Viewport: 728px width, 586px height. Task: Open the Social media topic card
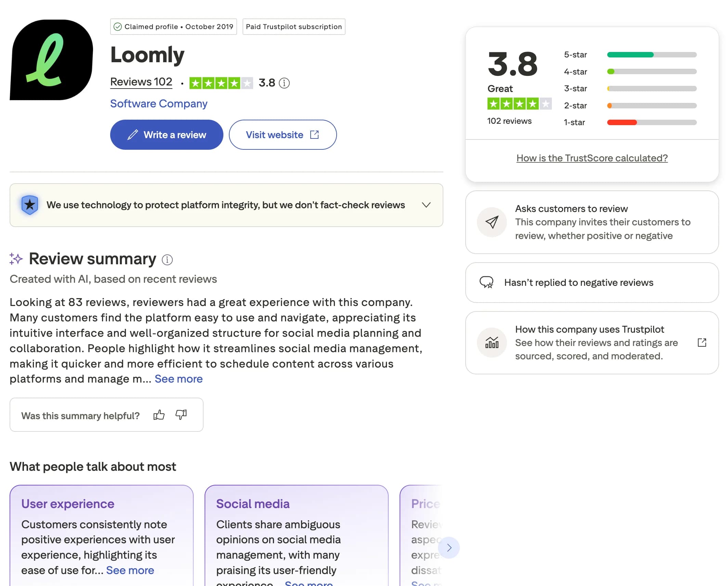[296, 535]
